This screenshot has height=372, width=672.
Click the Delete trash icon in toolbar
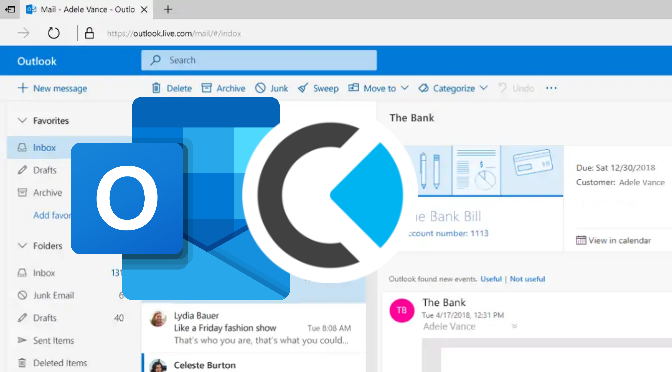[x=156, y=88]
